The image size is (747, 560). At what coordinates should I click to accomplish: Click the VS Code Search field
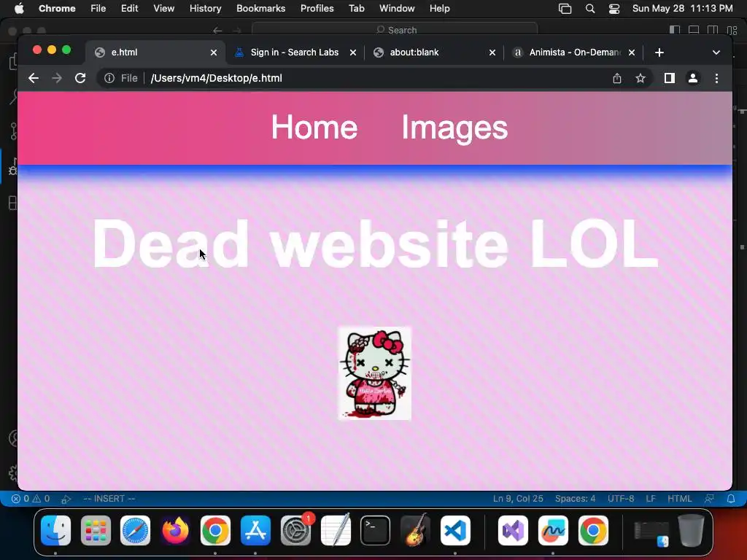pyautogui.click(x=395, y=30)
